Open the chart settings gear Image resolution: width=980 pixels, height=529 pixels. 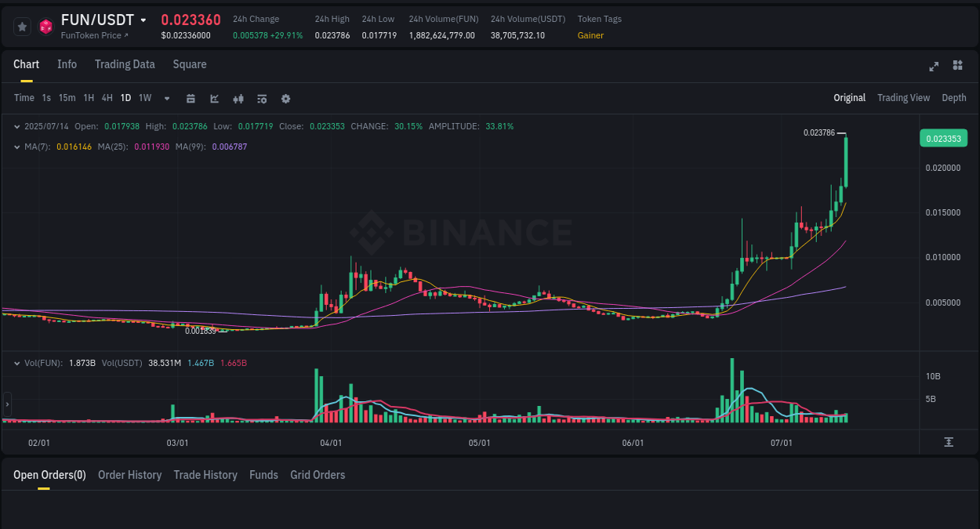(x=285, y=98)
